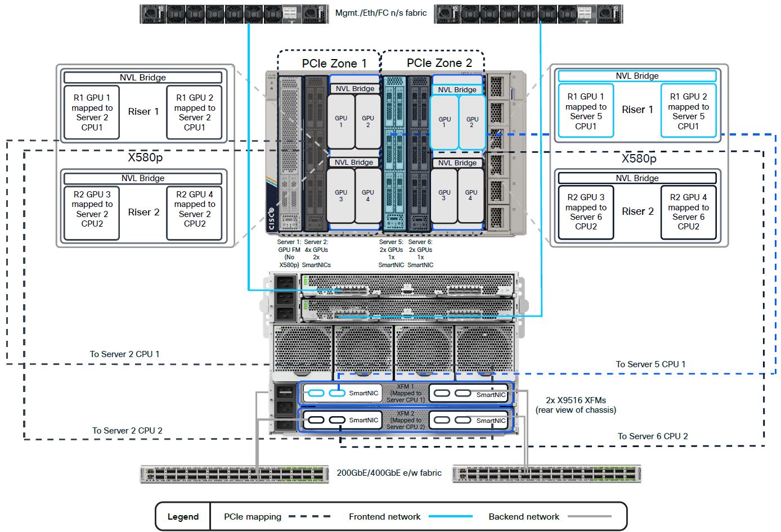781x532 pixels.
Task: Click the 'PCIe Zone 1' heading
Action: (334, 64)
